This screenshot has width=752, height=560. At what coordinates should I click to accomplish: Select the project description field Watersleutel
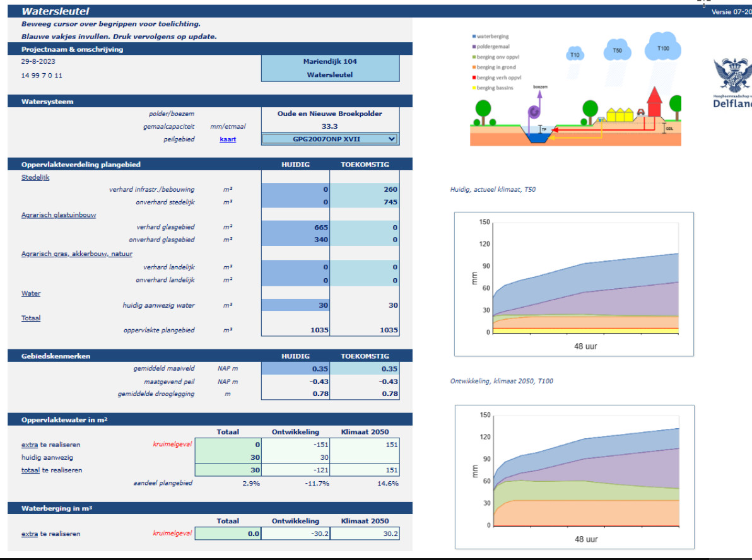click(x=331, y=75)
